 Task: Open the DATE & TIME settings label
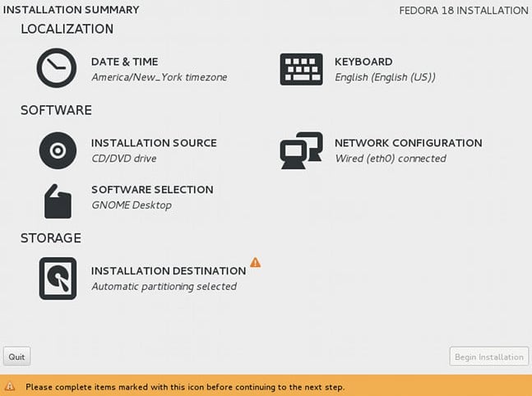pos(124,62)
